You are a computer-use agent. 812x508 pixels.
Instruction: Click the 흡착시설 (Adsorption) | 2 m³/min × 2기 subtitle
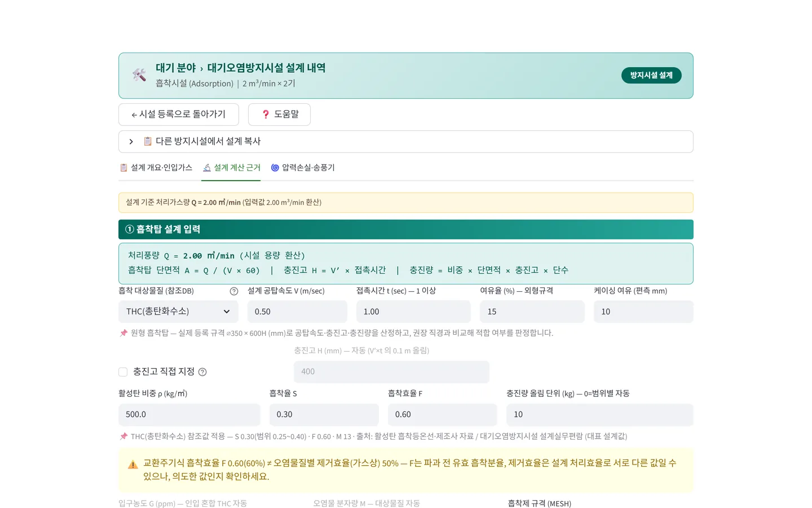click(226, 84)
